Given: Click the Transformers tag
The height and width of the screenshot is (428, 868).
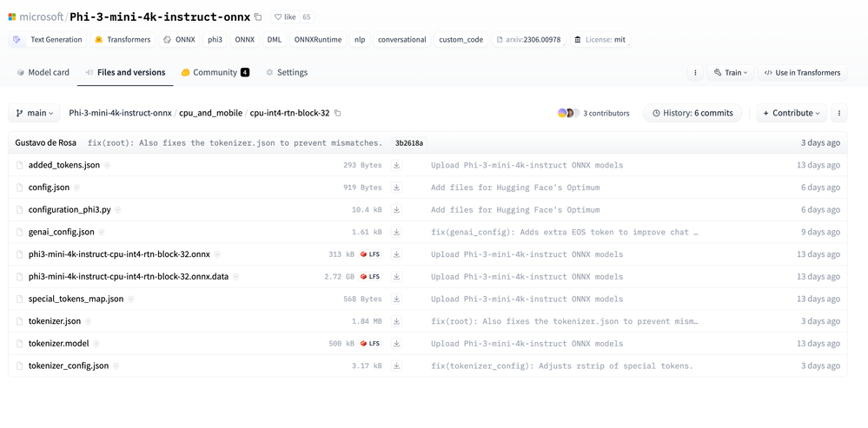Looking at the screenshot, I should [123, 40].
